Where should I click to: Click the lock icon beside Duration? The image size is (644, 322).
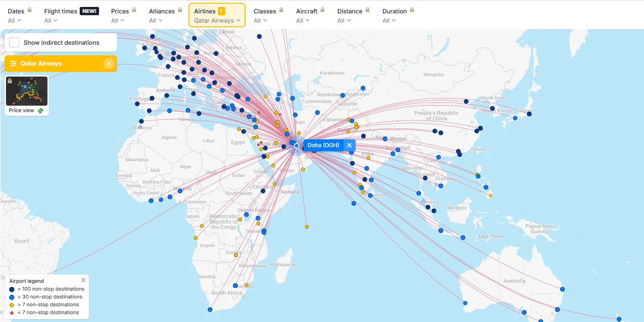[412, 10]
